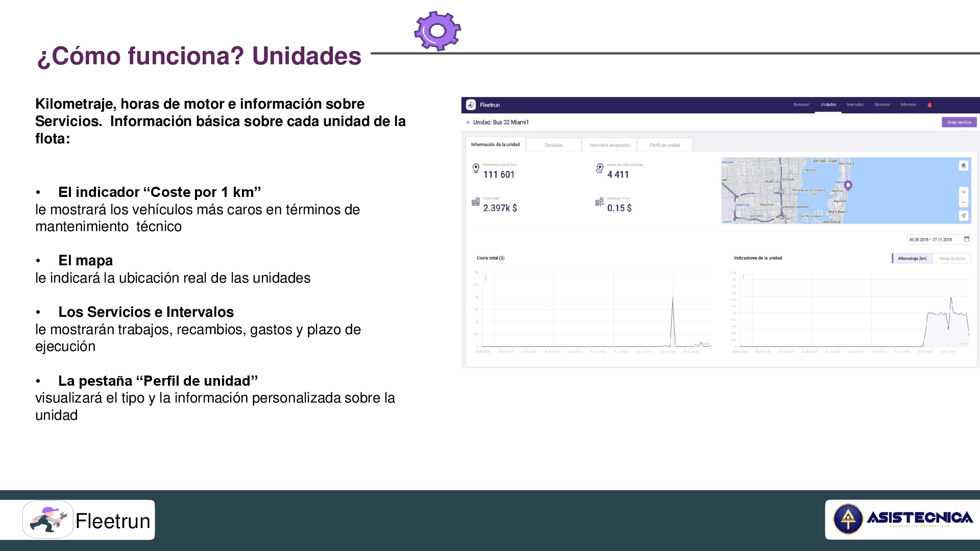Open Informes in top navigation
This screenshot has width=980, height=551.
point(908,105)
